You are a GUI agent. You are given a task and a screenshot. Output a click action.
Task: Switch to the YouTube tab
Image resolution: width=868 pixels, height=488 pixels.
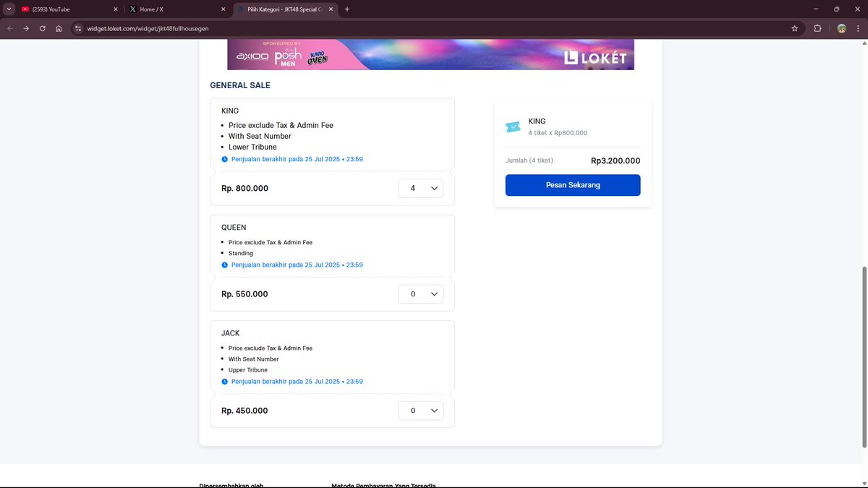point(69,9)
